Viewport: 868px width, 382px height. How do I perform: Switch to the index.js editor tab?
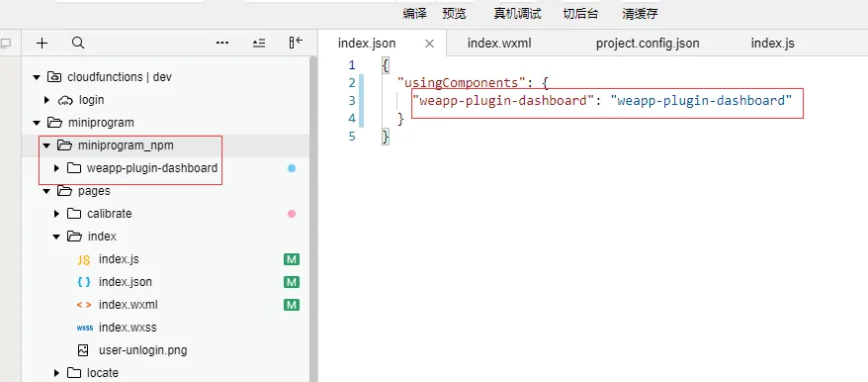click(x=772, y=44)
